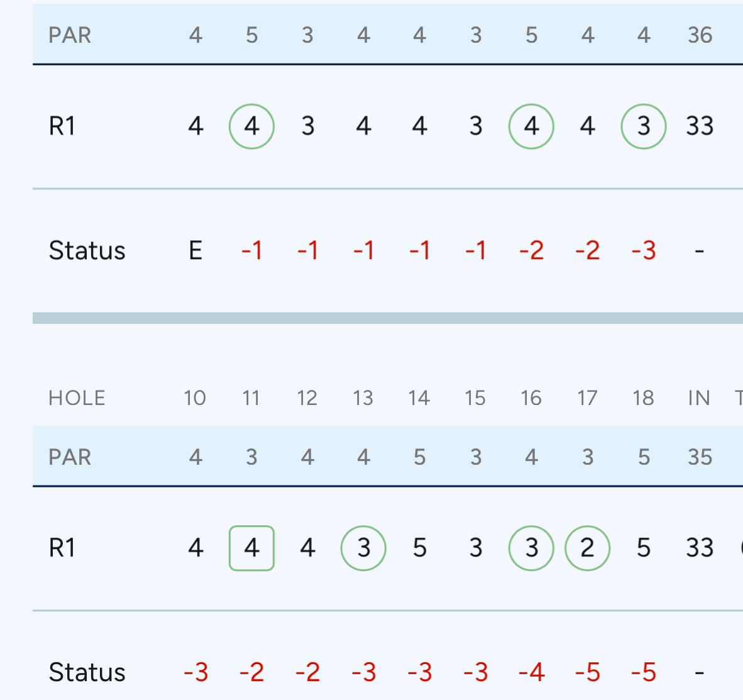Click the boxed bogey 4 on hole 11
The image size is (743, 700).
[251, 548]
